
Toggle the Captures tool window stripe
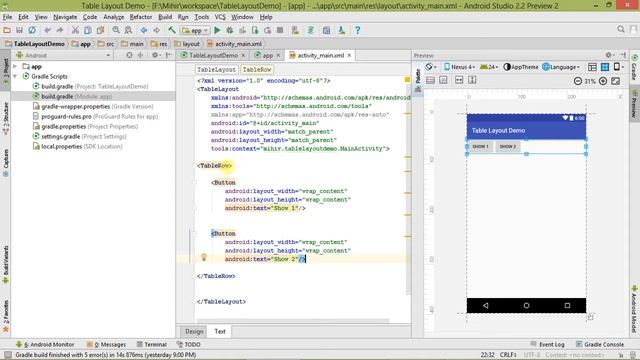click(6, 162)
